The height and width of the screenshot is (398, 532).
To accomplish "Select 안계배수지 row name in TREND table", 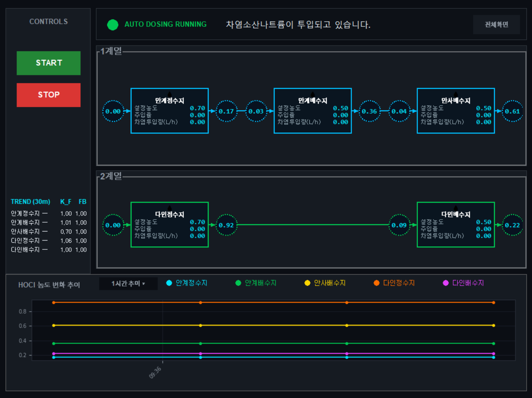I will point(25,223).
